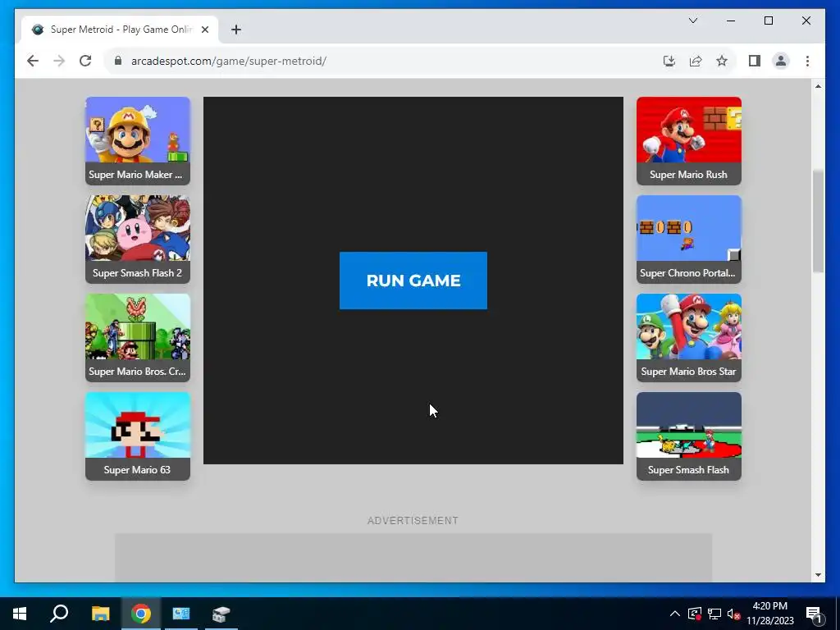Click the install app icon in the address bar
Screen dimensions: 840x630
pos(669,61)
